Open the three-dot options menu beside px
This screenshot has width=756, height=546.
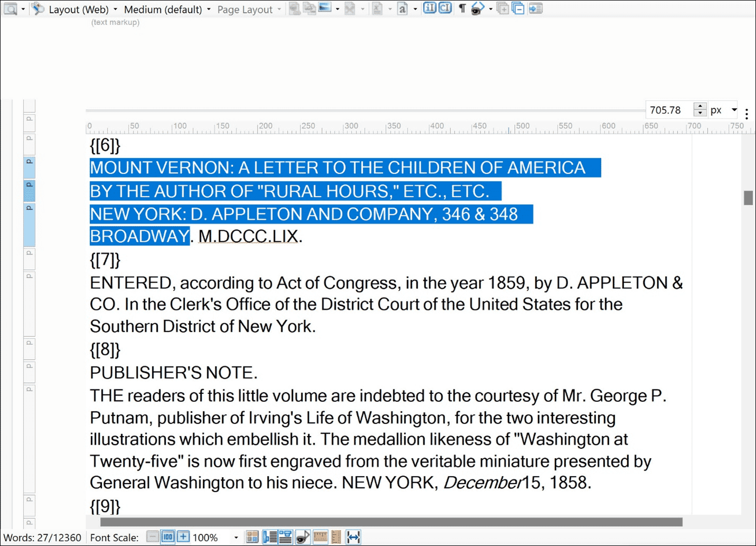[x=746, y=114]
